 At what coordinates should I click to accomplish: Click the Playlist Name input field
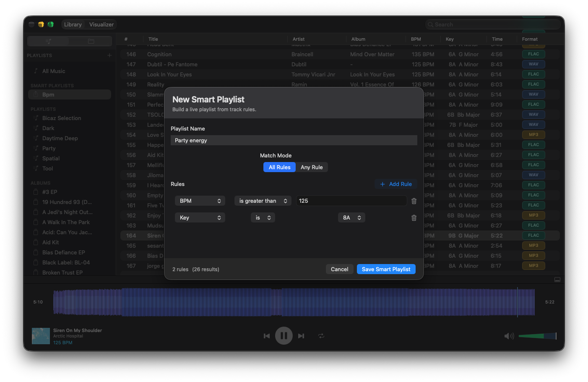click(x=294, y=140)
